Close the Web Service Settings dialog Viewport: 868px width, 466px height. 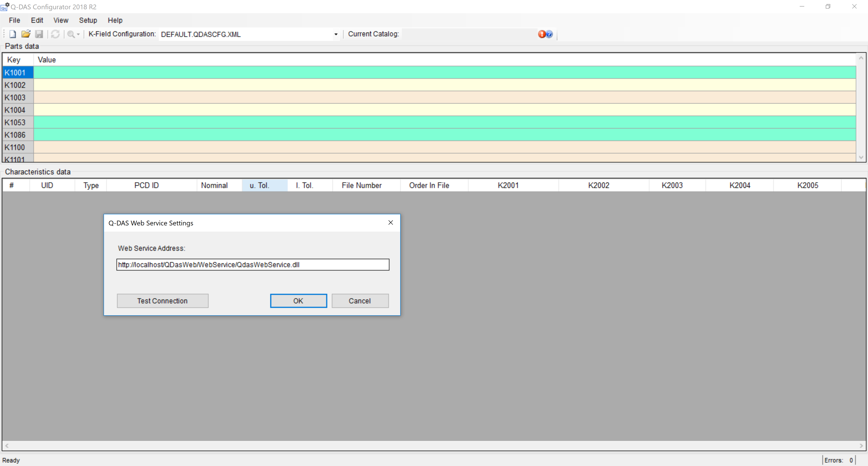(390, 222)
